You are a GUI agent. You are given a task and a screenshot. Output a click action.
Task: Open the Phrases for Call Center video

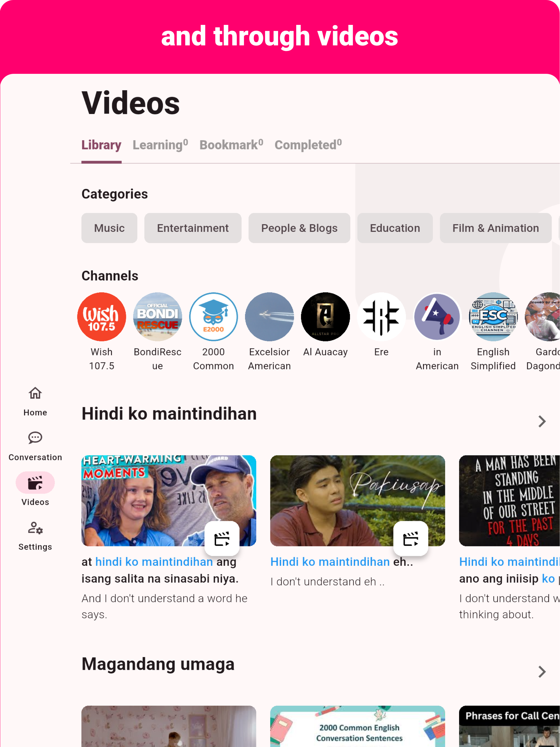pos(509,726)
